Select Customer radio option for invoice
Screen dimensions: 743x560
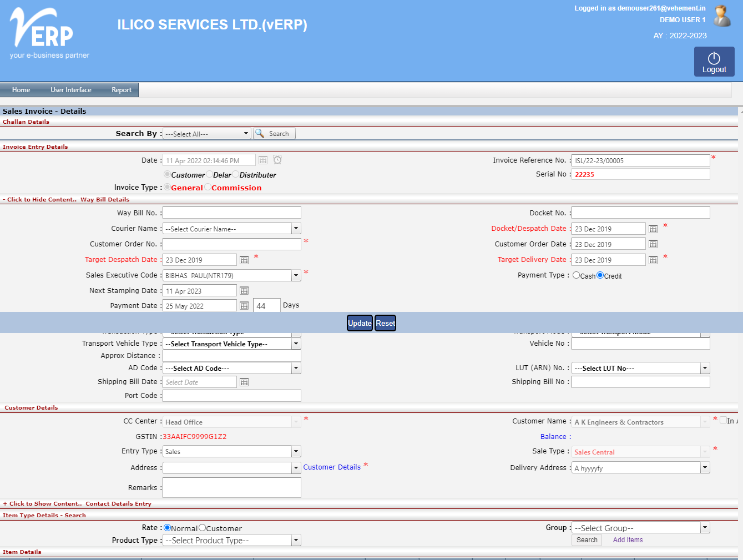[167, 174]
